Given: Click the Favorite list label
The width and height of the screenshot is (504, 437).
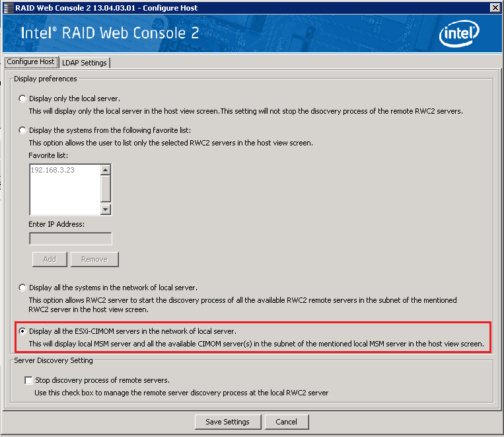Looking at the screenshot, I should click(48, 155).
